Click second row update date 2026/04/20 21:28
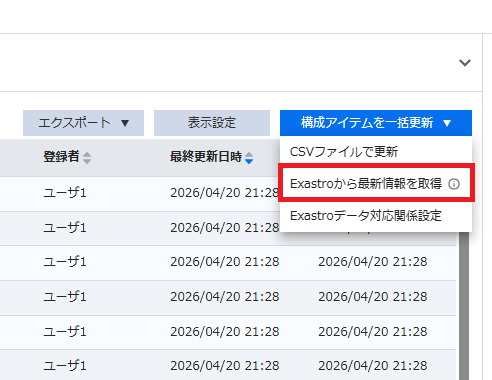 (x=225, y=228)
